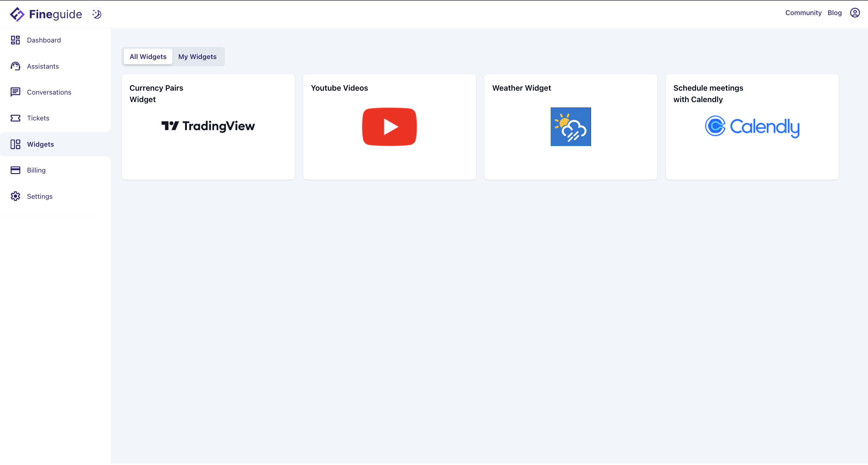Click the Widgets layout icon in sidebar
Screen dimensions: 868x465
pos(15,145)
